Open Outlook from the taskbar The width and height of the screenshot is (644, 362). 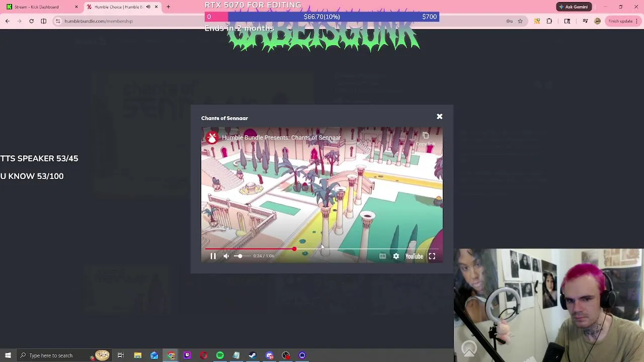(x=154, y=355)
